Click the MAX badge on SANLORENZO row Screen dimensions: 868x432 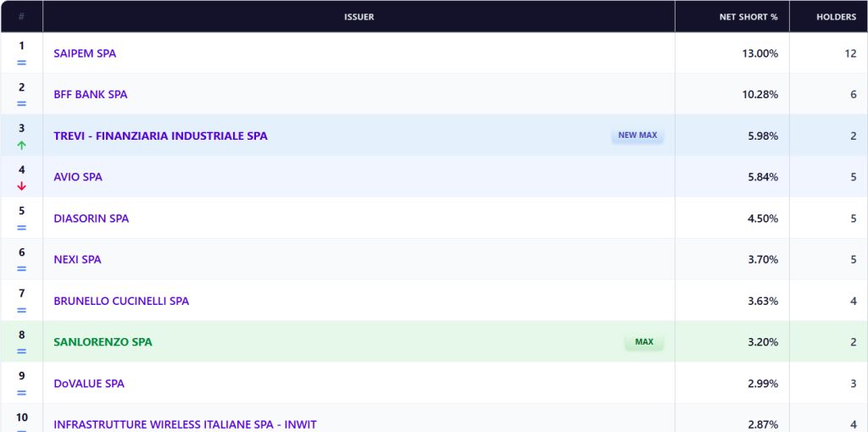[644, 342]
